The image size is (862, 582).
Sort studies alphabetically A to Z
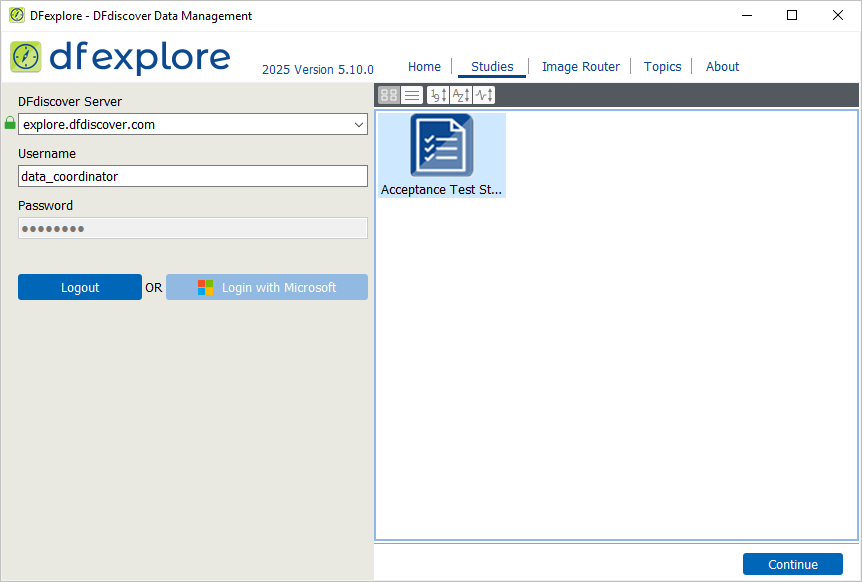pyautogui.click(x=461, y=95)
